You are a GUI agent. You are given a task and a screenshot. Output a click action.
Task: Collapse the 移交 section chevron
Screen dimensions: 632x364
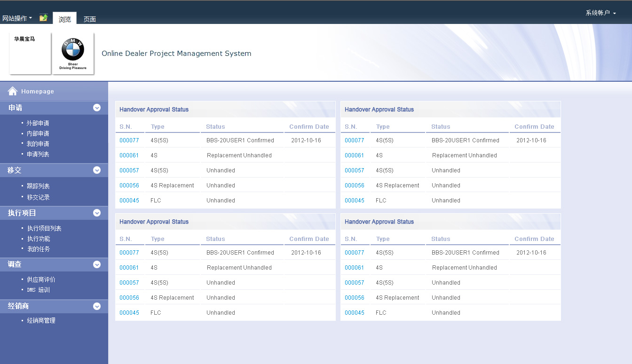(97, 170)
